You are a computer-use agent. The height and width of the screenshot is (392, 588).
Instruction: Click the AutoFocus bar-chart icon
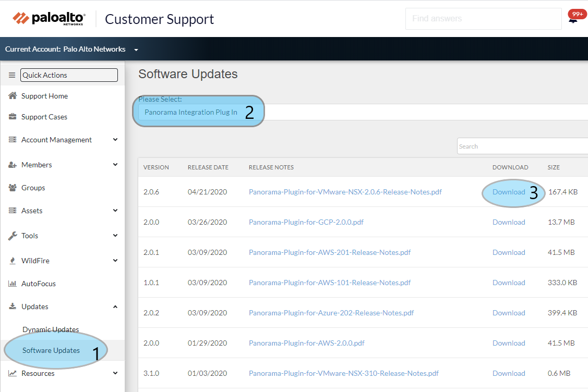coord(11,284)
